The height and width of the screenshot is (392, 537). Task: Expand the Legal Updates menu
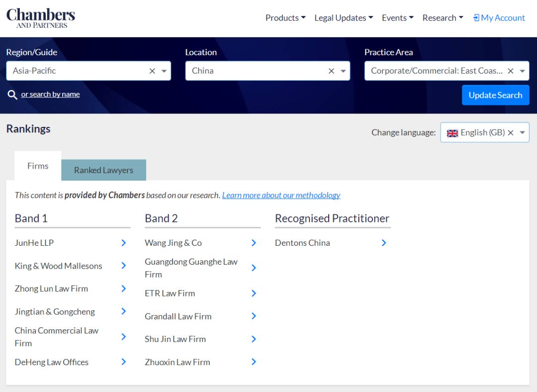click(x=344, y=18)
